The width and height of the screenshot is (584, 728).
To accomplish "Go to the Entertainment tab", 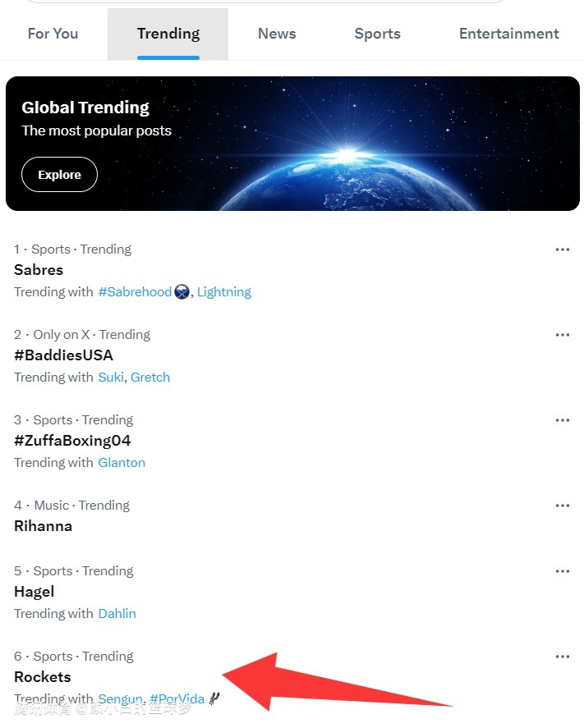I will coord(508,34).
